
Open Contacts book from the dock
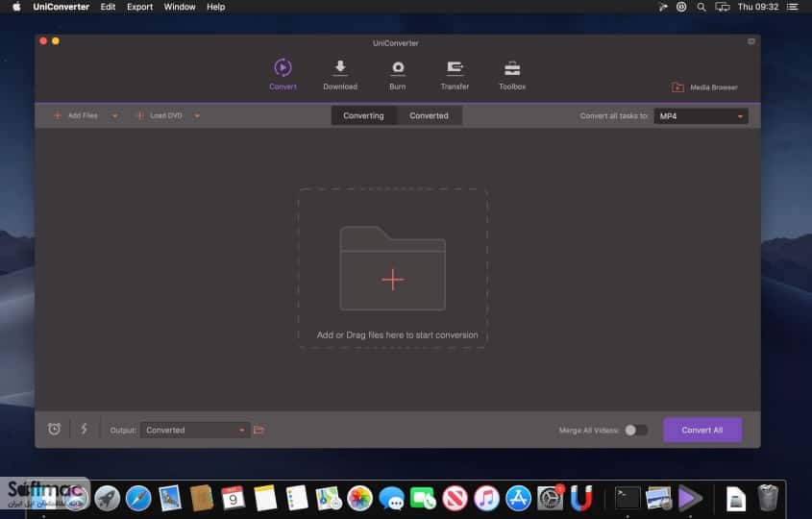[x=202, y=498]
